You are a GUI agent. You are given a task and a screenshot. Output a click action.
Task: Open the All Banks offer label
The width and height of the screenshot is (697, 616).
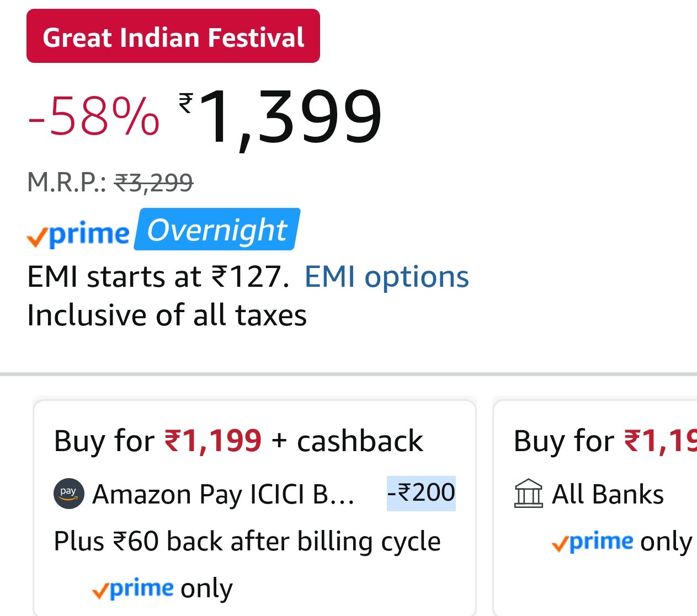point(608,494)
